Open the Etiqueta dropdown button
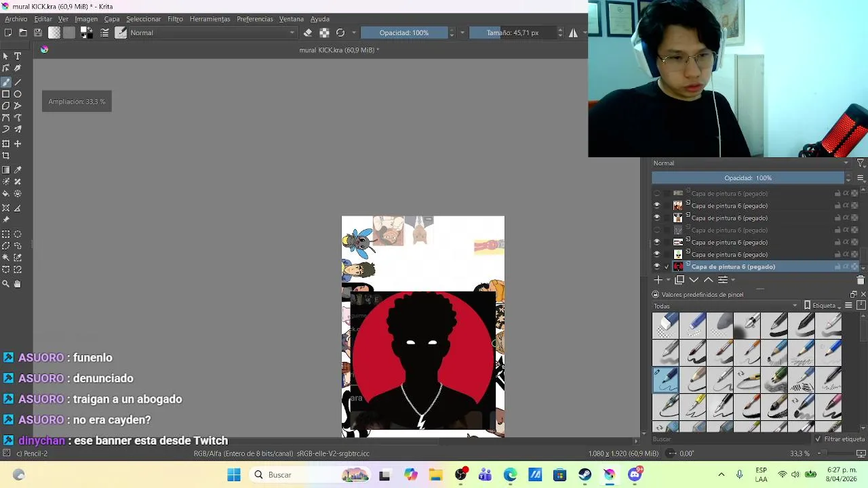The image size is (868, 488). (823, 306)
